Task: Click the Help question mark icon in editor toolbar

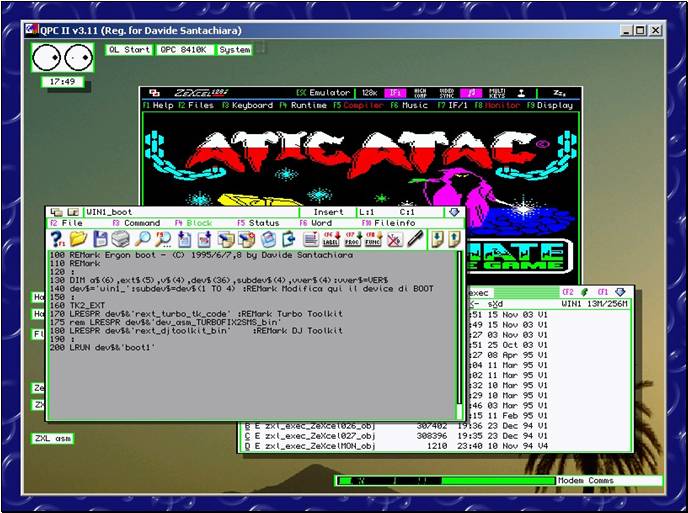Action: [x=57, y=239]
